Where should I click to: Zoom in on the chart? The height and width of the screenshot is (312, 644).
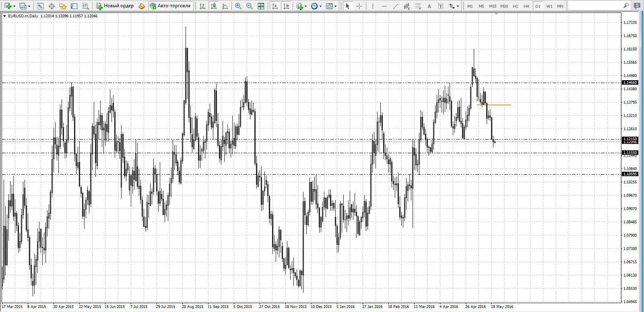coord(238,6)
